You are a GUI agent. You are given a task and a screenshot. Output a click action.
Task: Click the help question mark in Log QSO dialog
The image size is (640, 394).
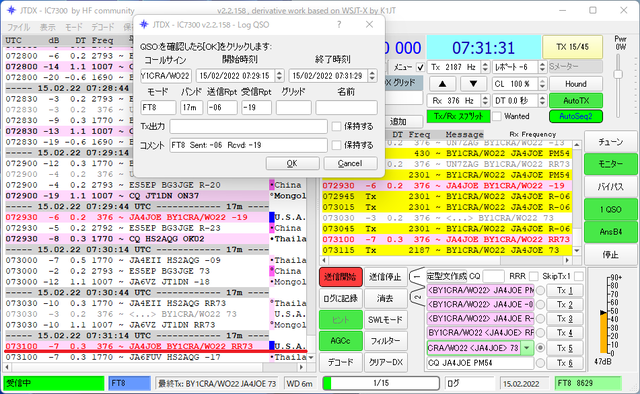(339, 24)
